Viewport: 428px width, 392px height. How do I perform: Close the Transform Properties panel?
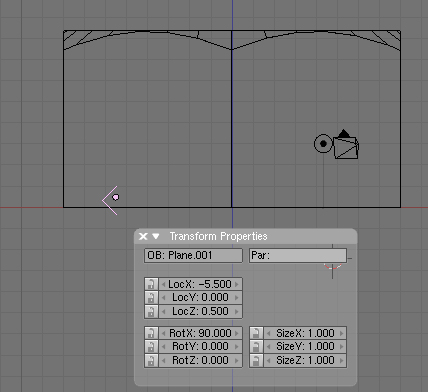click(x=143, y=236)
